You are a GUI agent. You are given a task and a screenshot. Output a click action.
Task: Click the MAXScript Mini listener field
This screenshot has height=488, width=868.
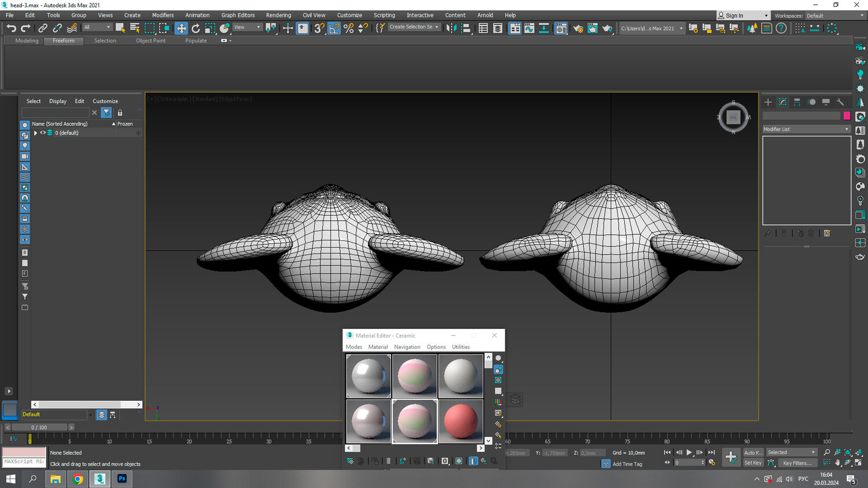point(24,462)
